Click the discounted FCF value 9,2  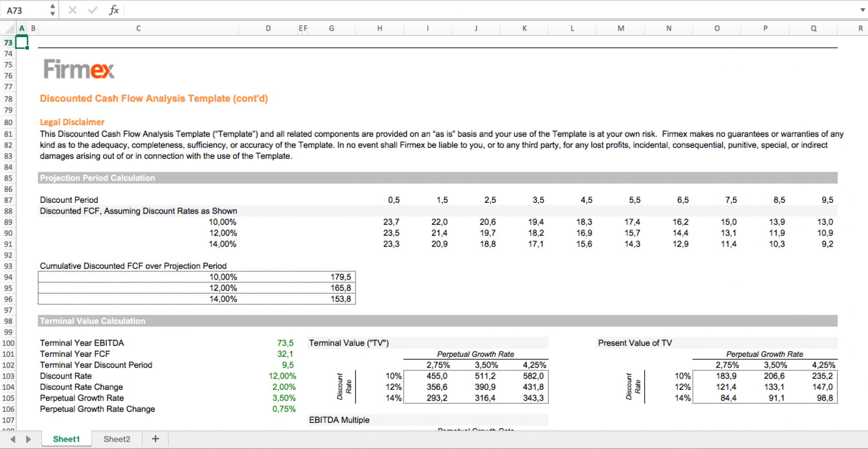[827, 244]
